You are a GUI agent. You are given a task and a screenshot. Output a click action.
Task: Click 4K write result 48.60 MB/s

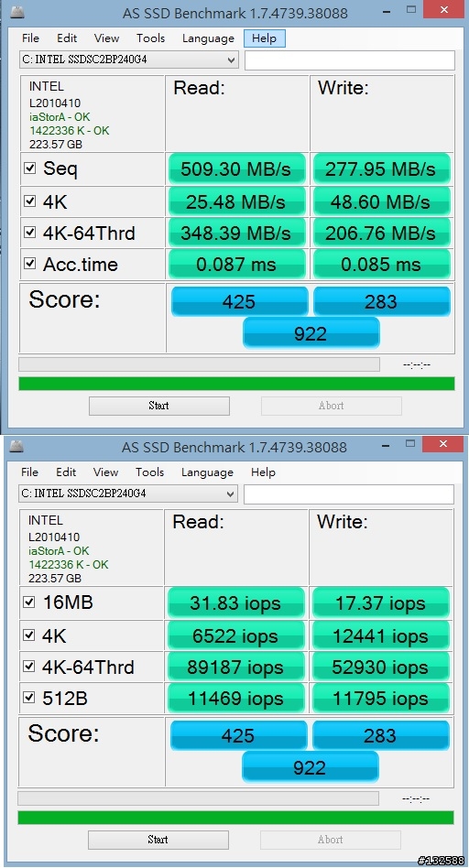[x=381, y=201]
